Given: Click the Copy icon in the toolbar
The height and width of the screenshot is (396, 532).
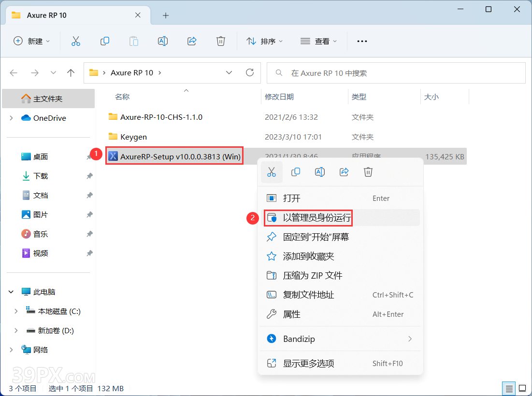Looking at the screenshot, I should tap(105, 42).
